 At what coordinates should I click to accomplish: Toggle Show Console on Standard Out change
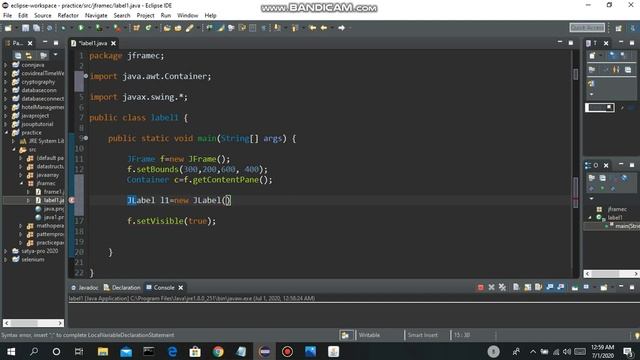coord(550,287)
